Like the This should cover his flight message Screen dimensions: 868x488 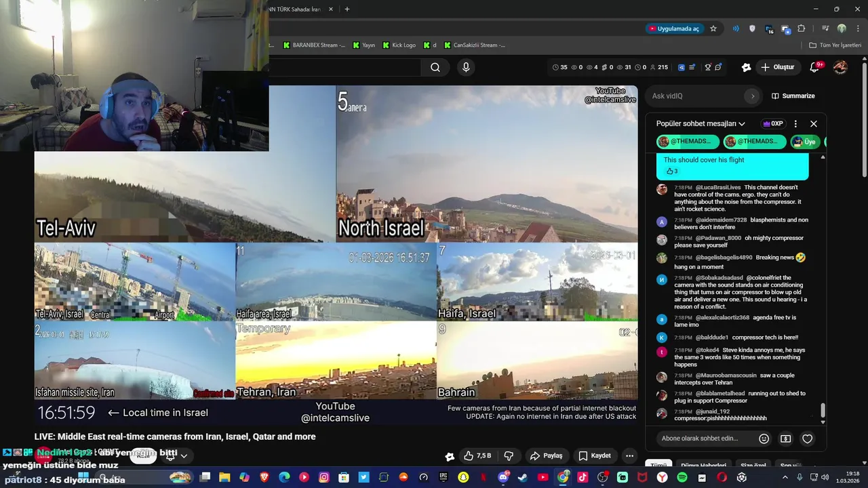coord(672,171)
